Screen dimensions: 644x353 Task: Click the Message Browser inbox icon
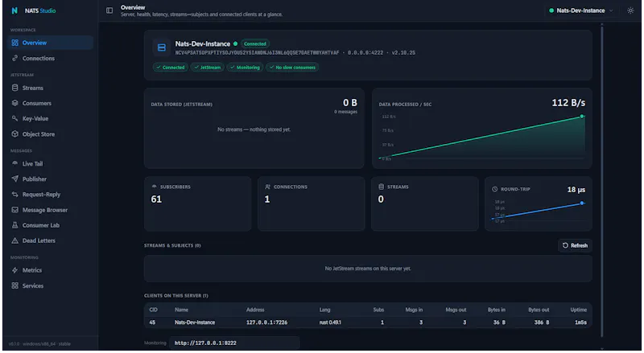[15, 210]
